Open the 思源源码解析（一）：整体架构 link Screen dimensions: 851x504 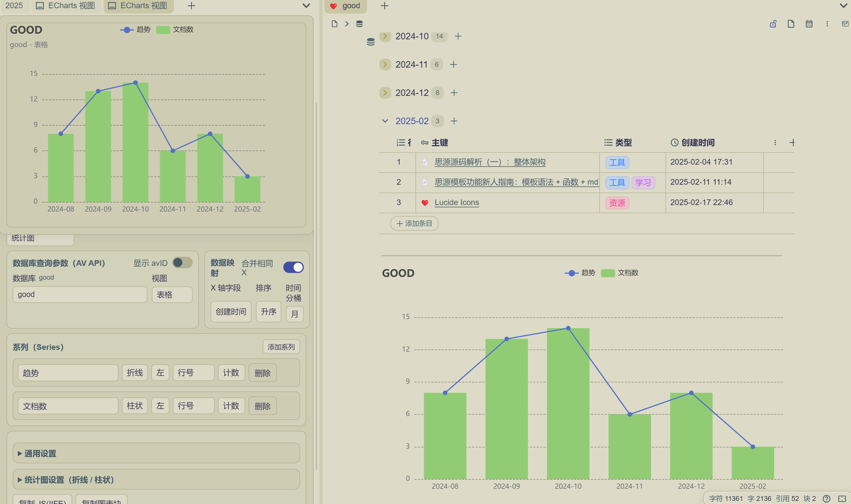pyautogui.click(x=490, y=162)
